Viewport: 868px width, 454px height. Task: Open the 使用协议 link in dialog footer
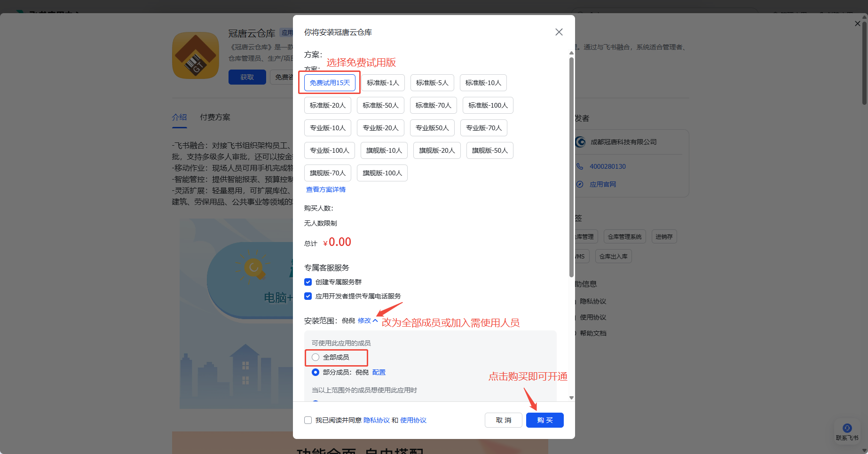click(x=413, y=420)
